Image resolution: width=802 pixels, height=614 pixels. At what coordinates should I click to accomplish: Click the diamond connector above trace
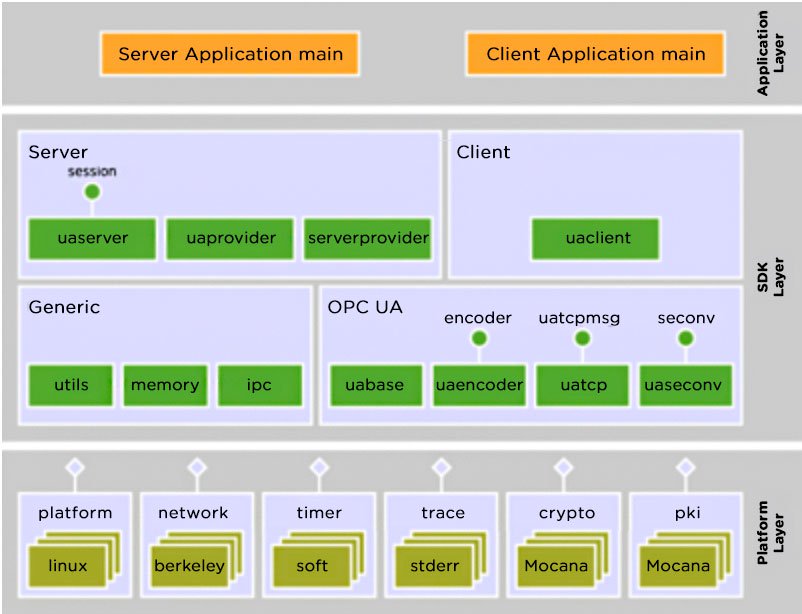click(441, 467)
